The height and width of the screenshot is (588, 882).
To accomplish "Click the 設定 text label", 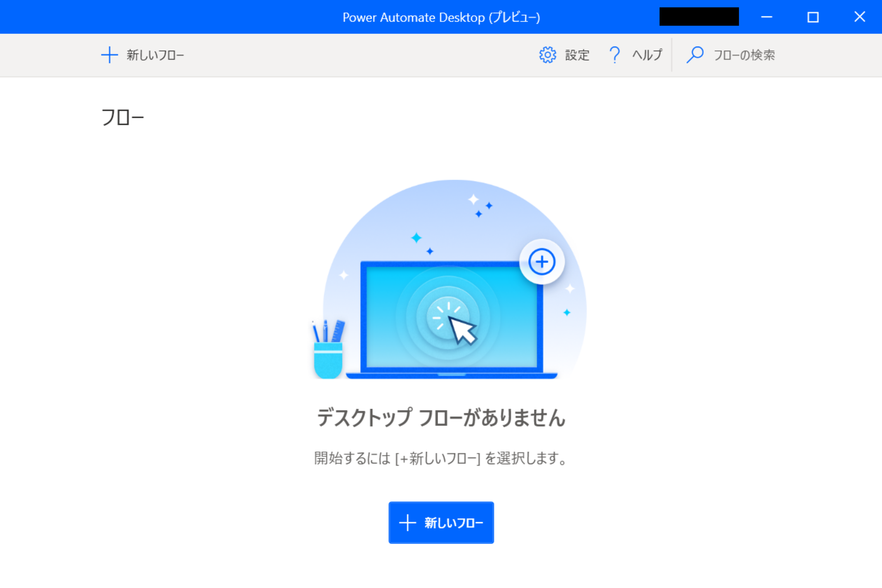I will pos(577,55).
